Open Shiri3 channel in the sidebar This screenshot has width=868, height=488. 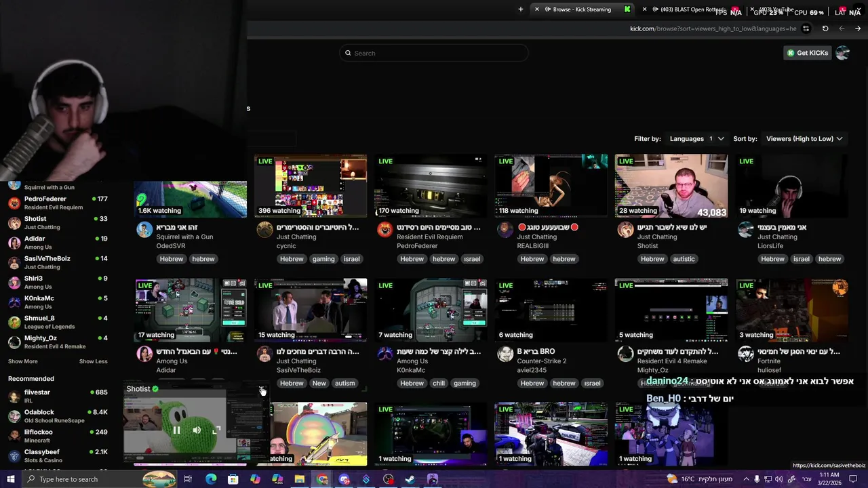pyautogui.click(x=58, y=282)
